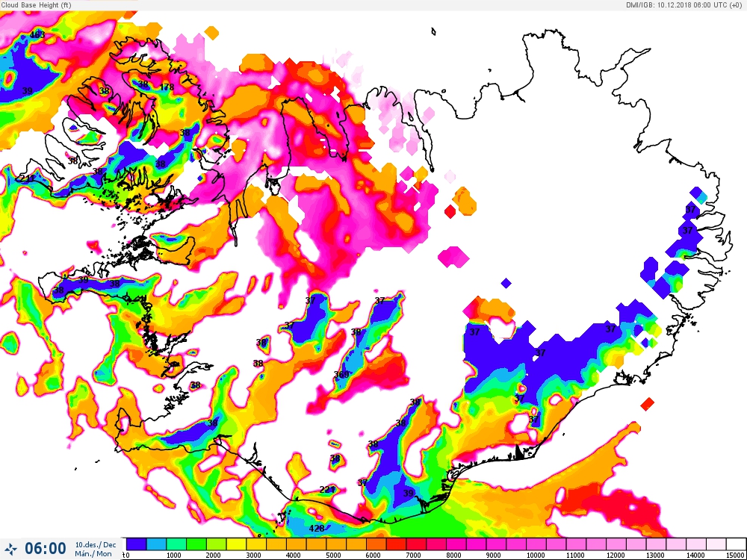Select the dark blue legend swatch
This screenshot has height=560, width=747.
click(x=136, y=544)
